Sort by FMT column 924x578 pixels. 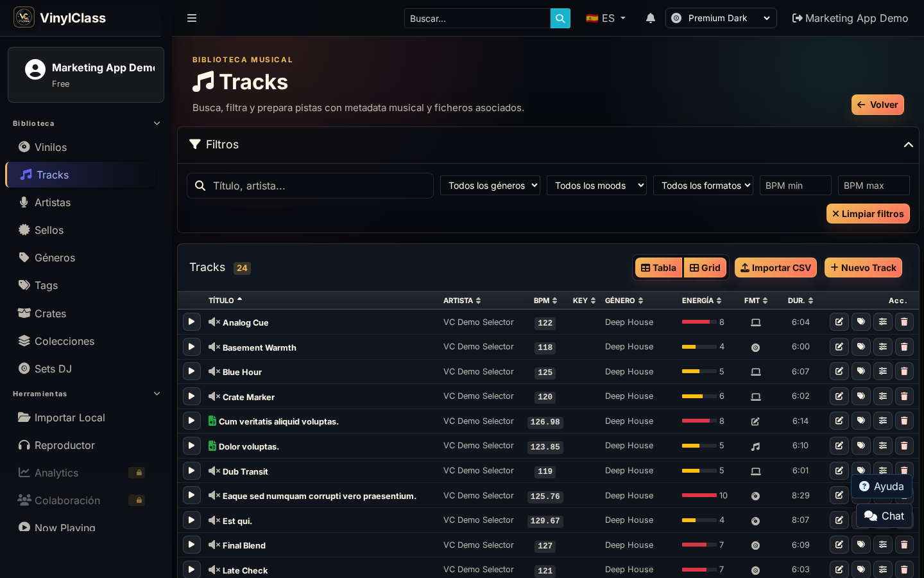(x=756, y=301)
